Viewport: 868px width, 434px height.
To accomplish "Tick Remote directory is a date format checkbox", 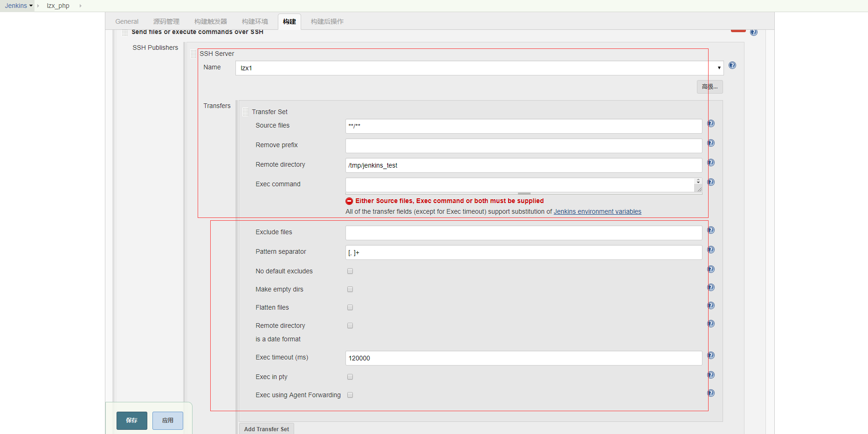I will (350, 325).
